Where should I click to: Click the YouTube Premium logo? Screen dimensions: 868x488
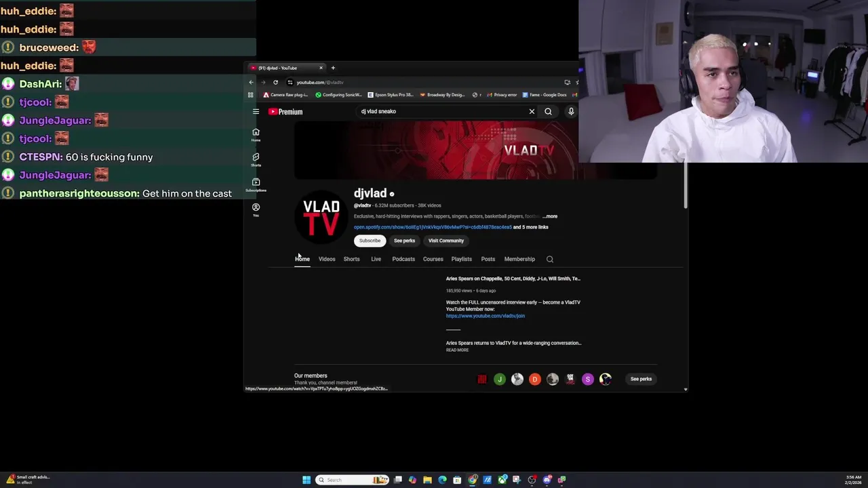[285, 111]
